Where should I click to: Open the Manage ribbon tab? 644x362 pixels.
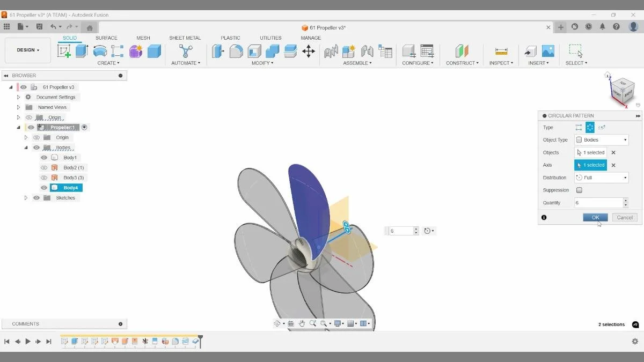click(x=311, y=38)
